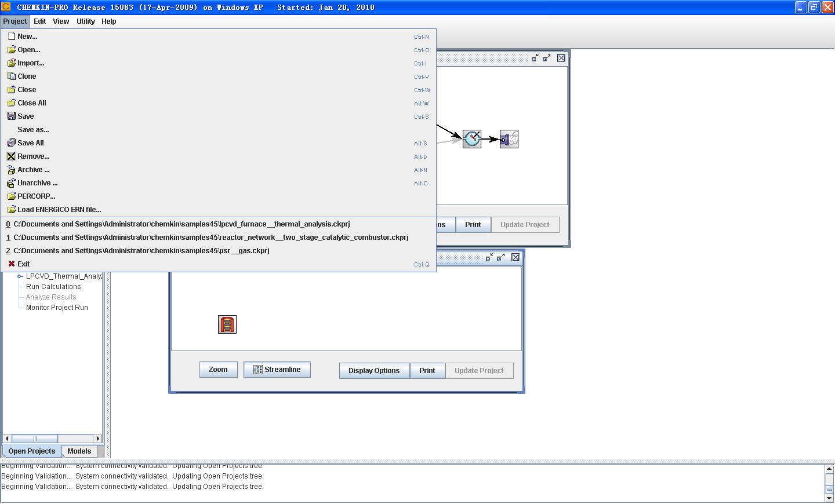Click the Import icon
835x504 pixels.
(x=12, y=63)
